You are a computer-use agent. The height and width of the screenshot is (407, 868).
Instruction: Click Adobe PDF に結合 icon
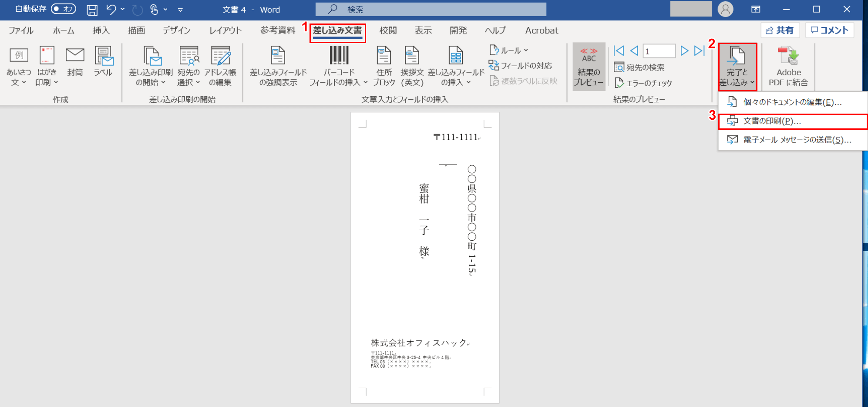pyautogui.click(x=788, y=66)
